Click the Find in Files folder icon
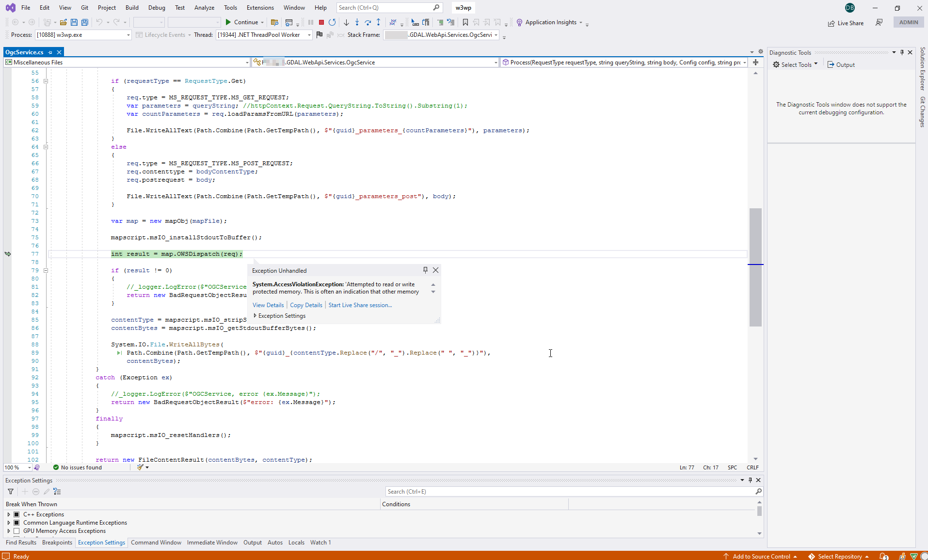 274,22
